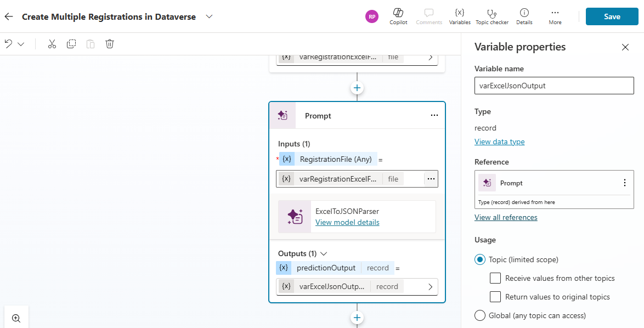Image resolution: width=644 pixels, height=328 pixels.
Task: Click the Copy node icon
Action: 71,44
